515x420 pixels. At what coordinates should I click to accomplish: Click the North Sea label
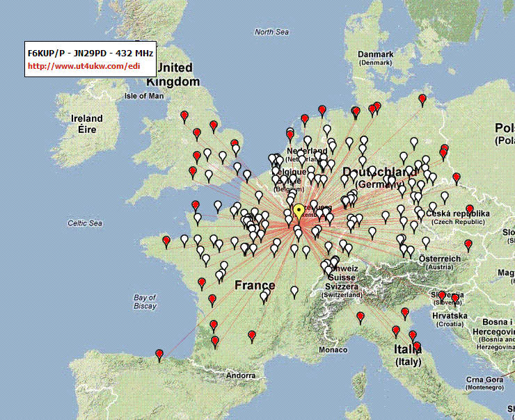[x=271, y=32]
